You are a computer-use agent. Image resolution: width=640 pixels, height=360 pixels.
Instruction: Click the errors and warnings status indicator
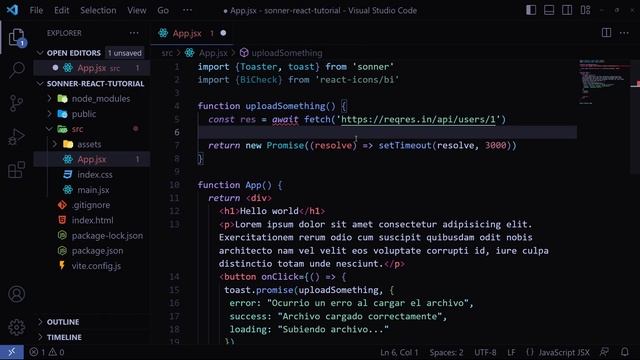tap(47, 352)
